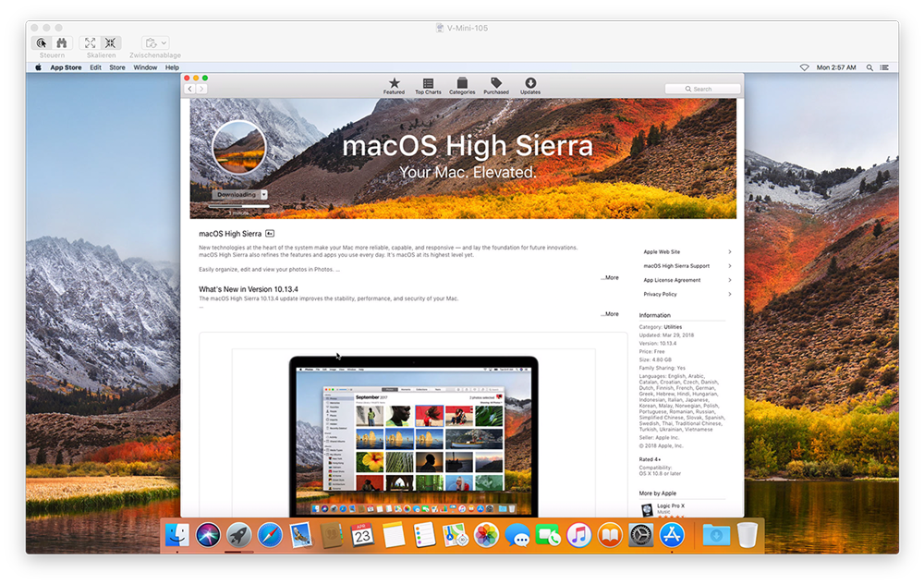Viewport: 924px width, 584px height.
Task: Open the Categories section
Action: coord(462,86)
